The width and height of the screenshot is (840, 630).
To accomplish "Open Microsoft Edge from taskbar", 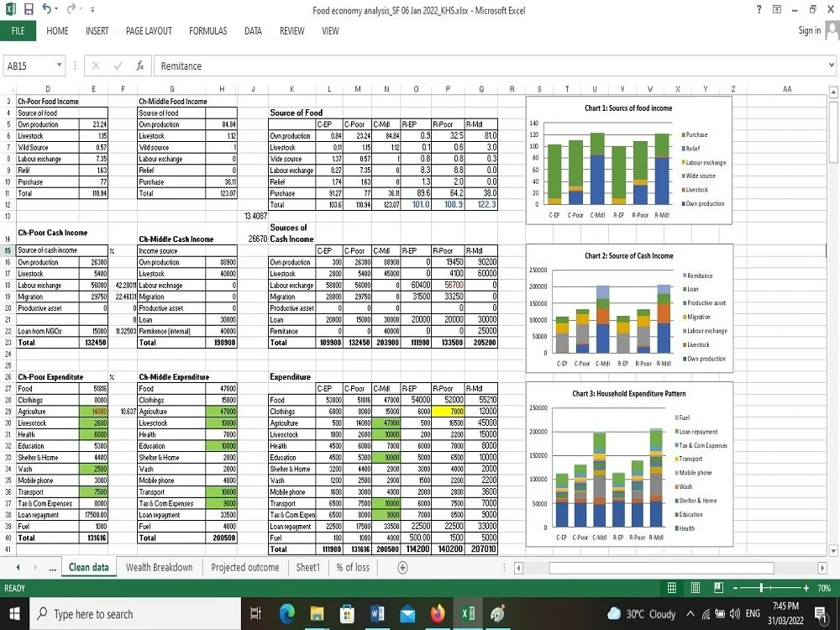I will 286,614.
